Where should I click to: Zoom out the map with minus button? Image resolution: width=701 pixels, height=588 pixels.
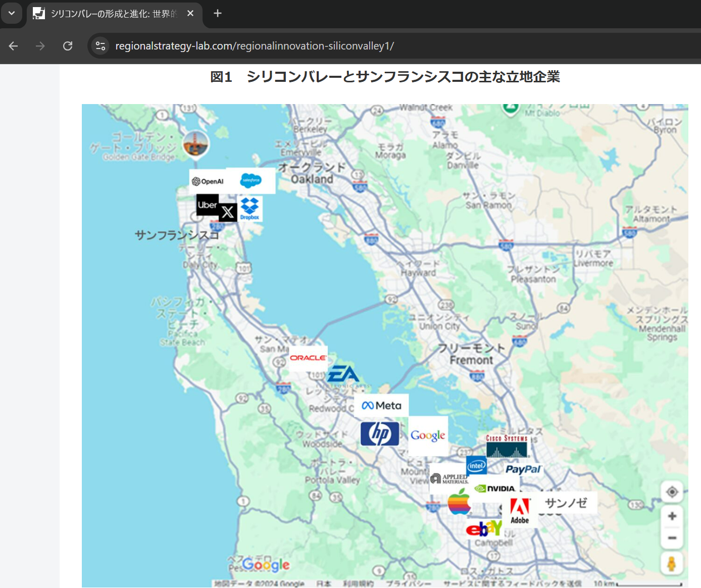coord(672,538)
